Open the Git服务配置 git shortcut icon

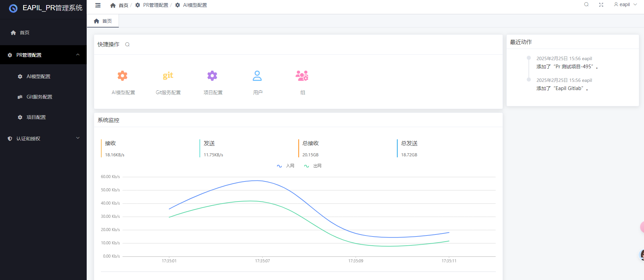click(x=168, y=76)
